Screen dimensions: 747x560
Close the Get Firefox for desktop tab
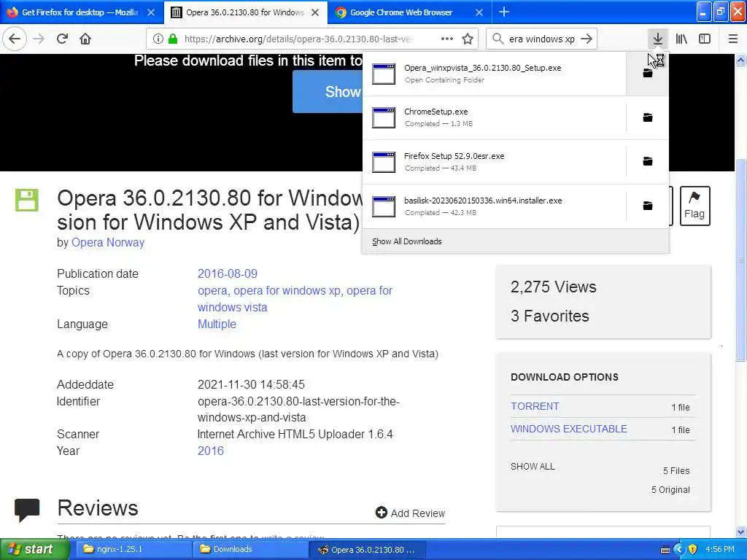[150, 12]
